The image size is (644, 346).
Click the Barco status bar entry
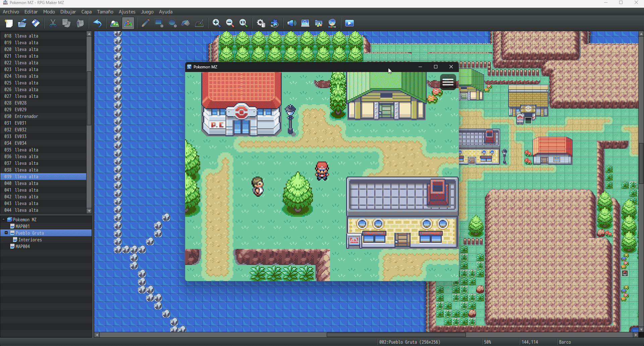tap(565, 342)
